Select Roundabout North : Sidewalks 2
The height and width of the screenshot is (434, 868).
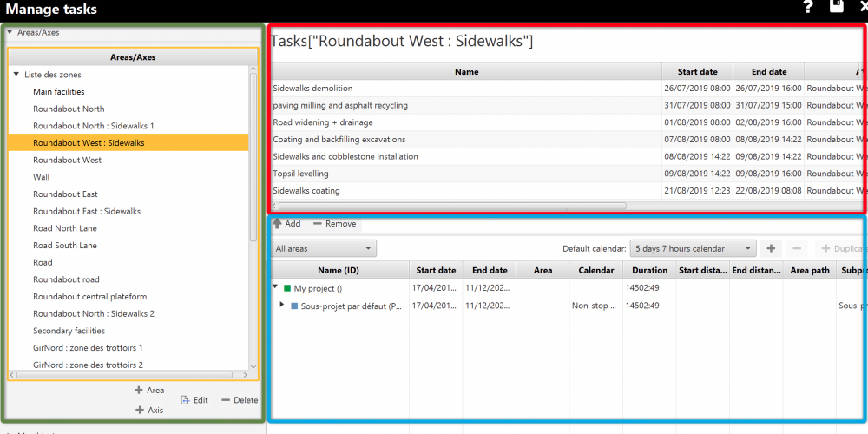94,314
